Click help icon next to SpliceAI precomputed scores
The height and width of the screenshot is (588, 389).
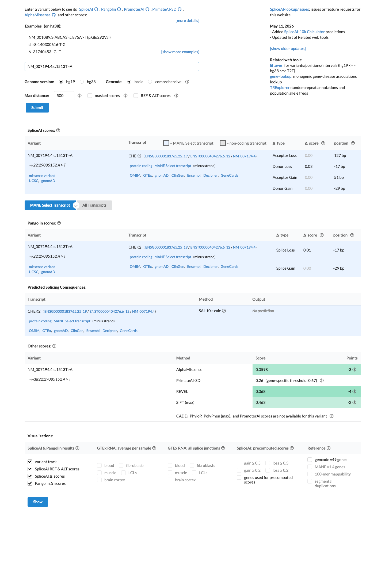click(292, 448)
